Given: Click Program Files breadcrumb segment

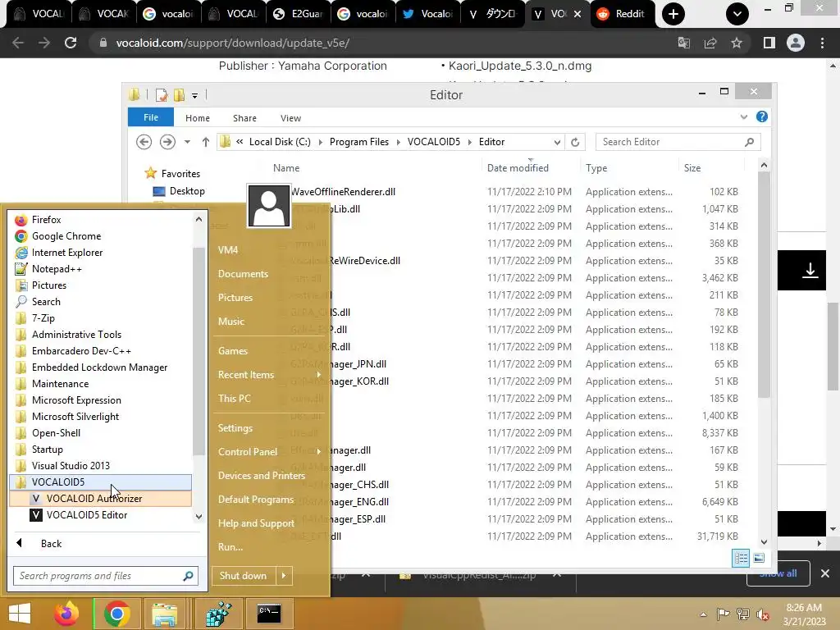Looking at the screenshot, I should click(359, 142).
